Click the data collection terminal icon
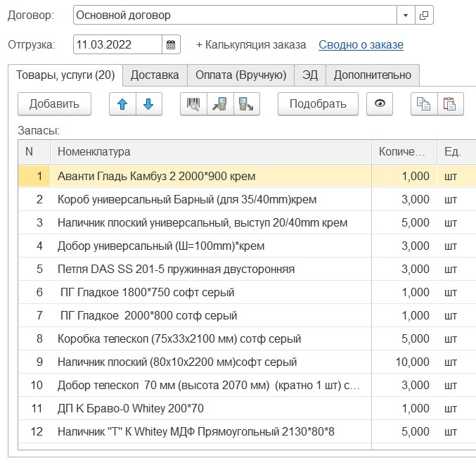476x463 pixels. 220,104
